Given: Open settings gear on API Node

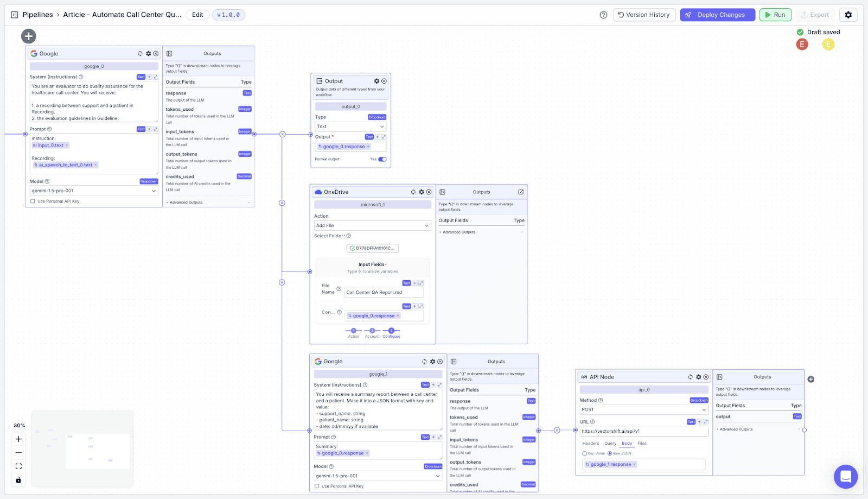Looking at the screenshot, I should (698, 377).
